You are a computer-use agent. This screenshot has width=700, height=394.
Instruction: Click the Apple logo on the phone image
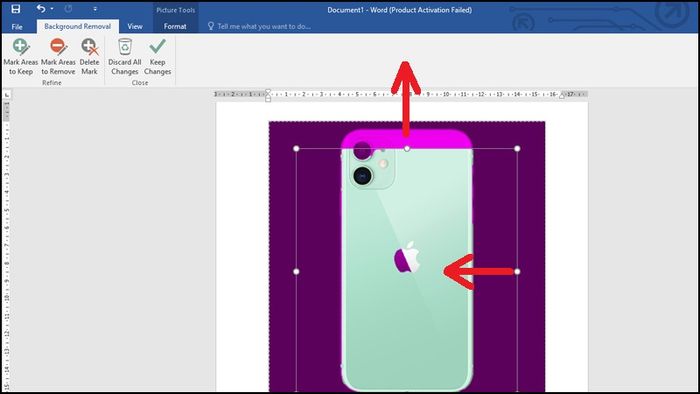pyautogui.click(x=407, y=257)
